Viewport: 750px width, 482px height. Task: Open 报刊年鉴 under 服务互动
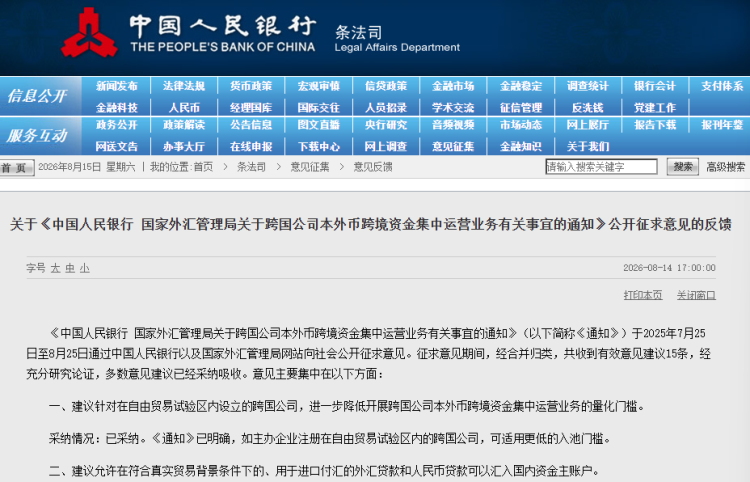[722, 125]
